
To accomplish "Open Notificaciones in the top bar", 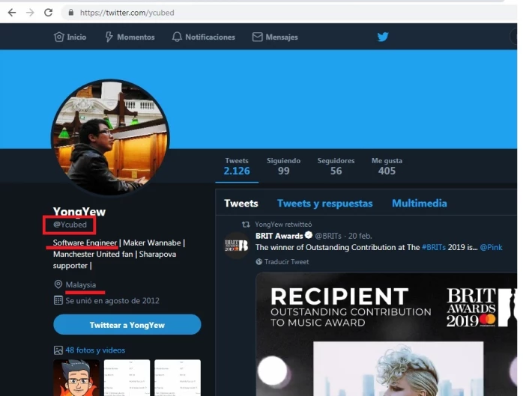I will pyautogui.click(x=204, y=37).
